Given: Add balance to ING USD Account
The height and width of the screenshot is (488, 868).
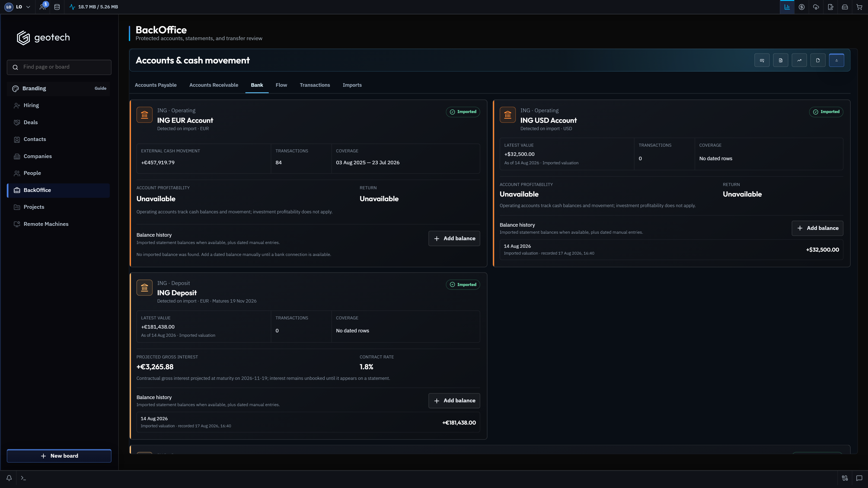Looking at the screenshot, I should click(x=818, y=228).
